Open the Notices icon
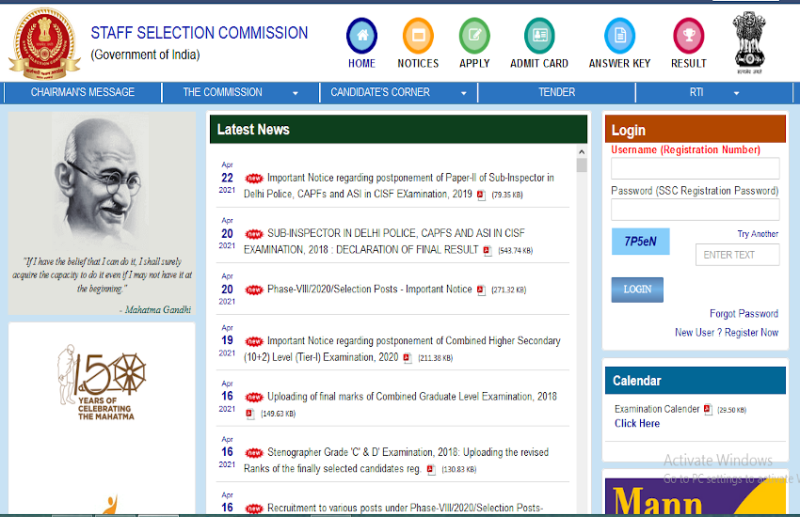 (418, 36)
